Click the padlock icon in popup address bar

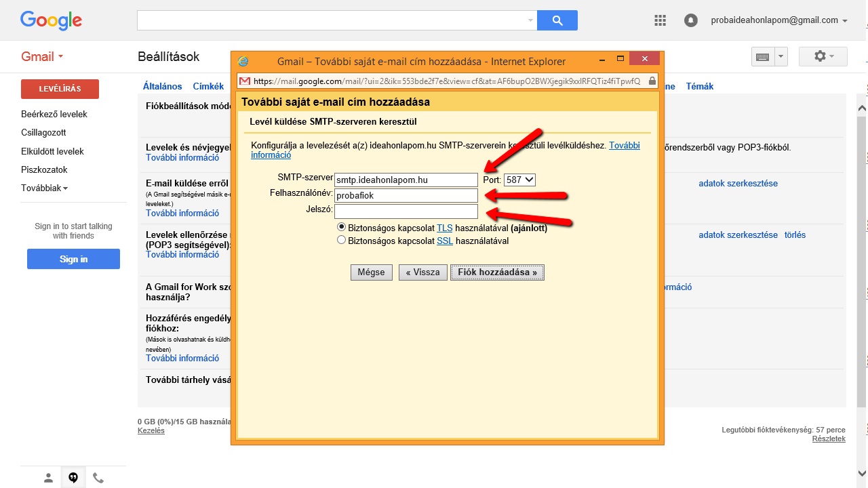click(x=652, y=81)
